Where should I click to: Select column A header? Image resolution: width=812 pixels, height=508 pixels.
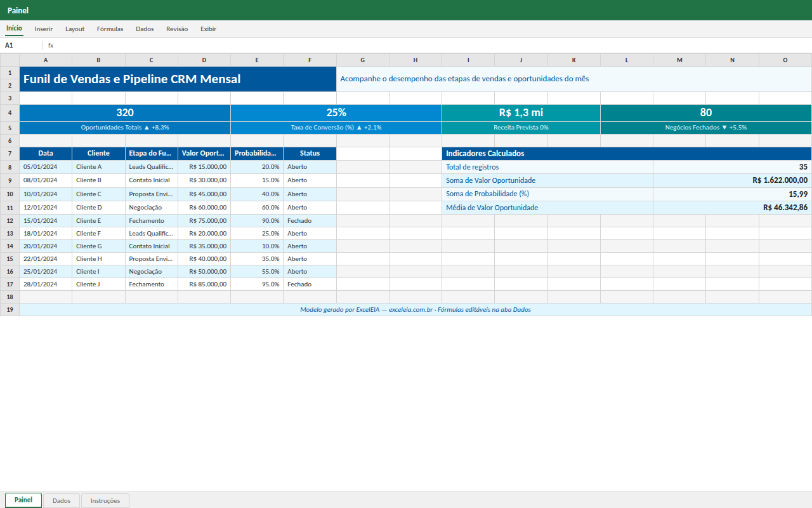coord(46,60)
